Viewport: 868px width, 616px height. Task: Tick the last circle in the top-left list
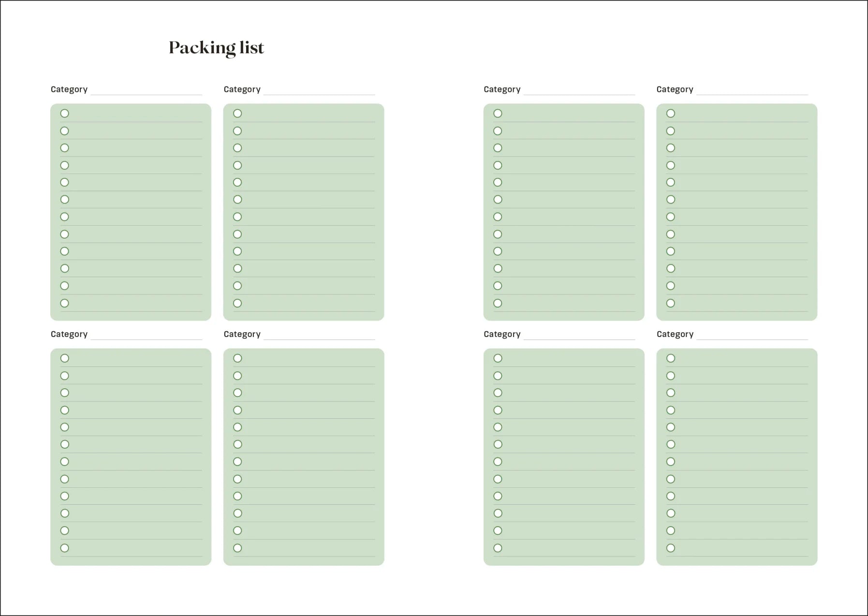coord(65,303)
